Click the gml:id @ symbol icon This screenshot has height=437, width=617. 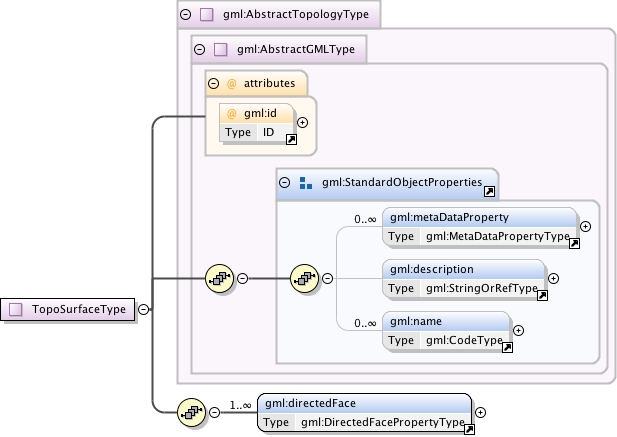tap(232, 114)
